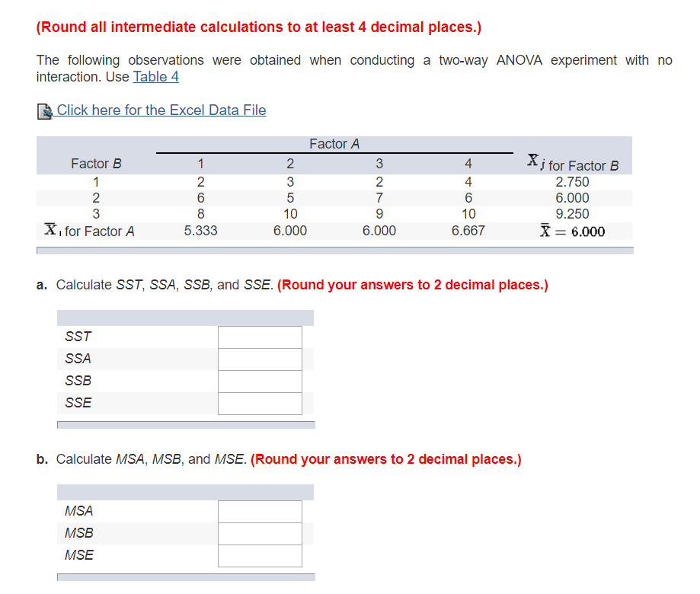The height and width of the screenshot is (594, 700).
Task: Click the Excel data file document icon
Action: (45, 110)
